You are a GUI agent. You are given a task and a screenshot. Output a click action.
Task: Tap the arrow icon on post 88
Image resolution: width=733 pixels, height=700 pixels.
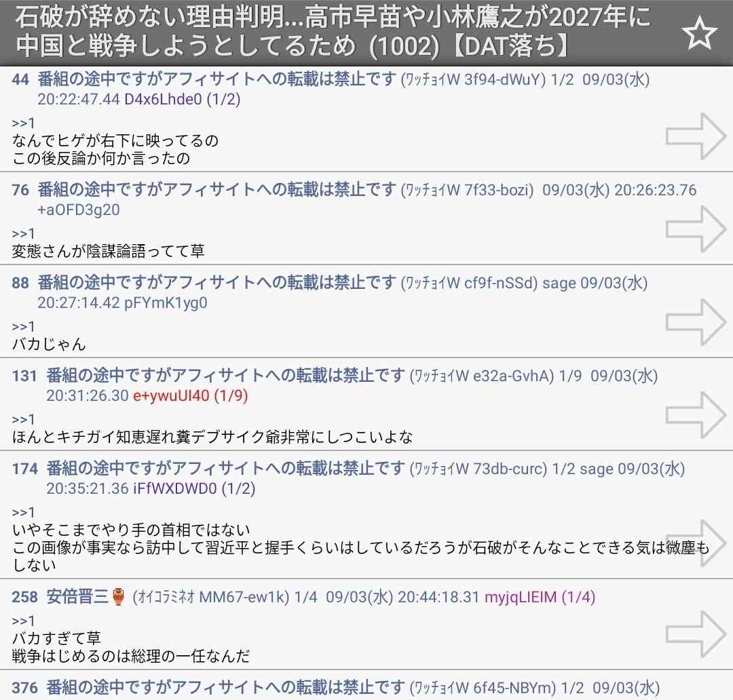pos(696,320)
